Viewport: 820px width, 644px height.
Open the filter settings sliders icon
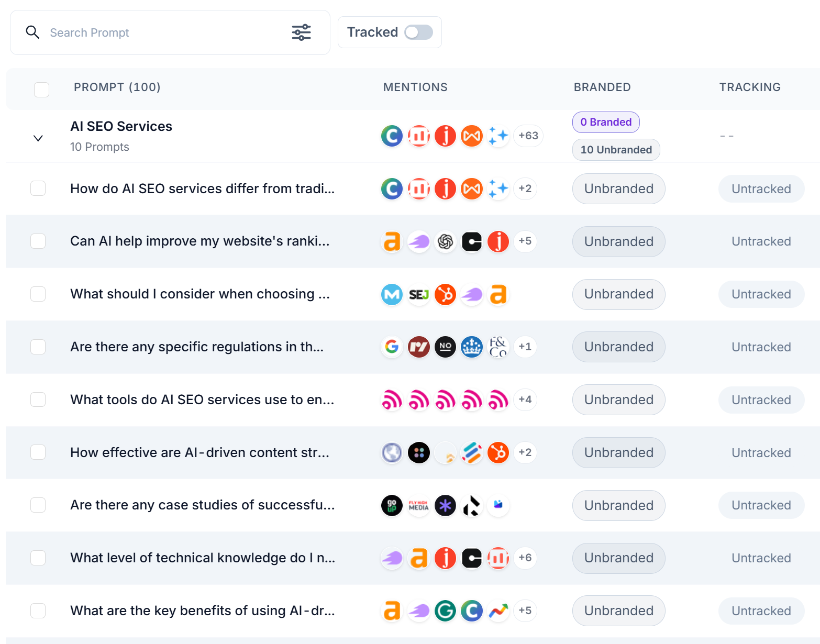301,32
